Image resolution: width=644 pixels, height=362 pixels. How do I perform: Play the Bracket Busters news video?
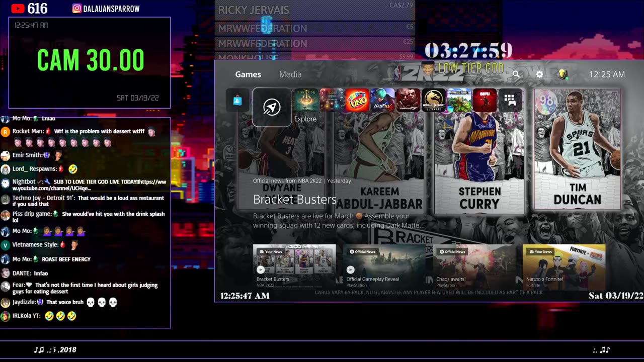click(261, 269)
